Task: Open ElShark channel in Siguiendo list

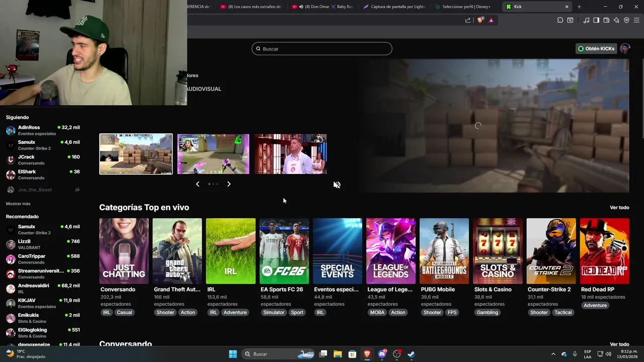Action: pyautogui.click(x=43, y=174)
